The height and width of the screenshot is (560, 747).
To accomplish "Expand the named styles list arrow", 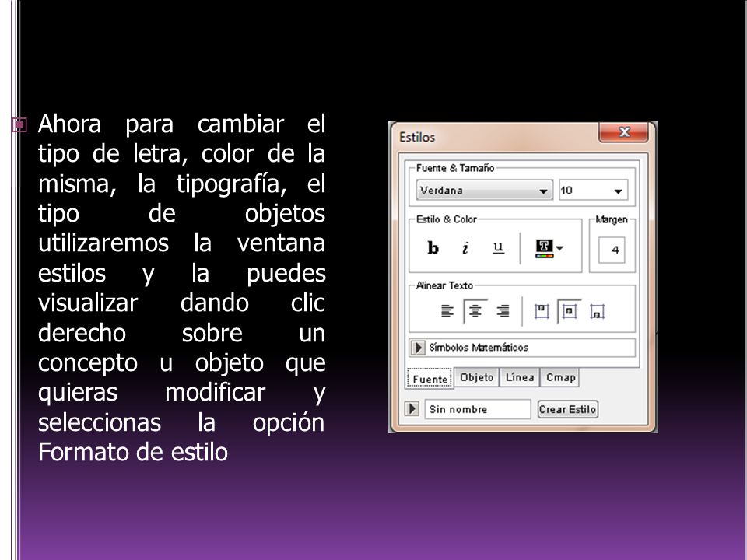I will [x=412, y=409].
